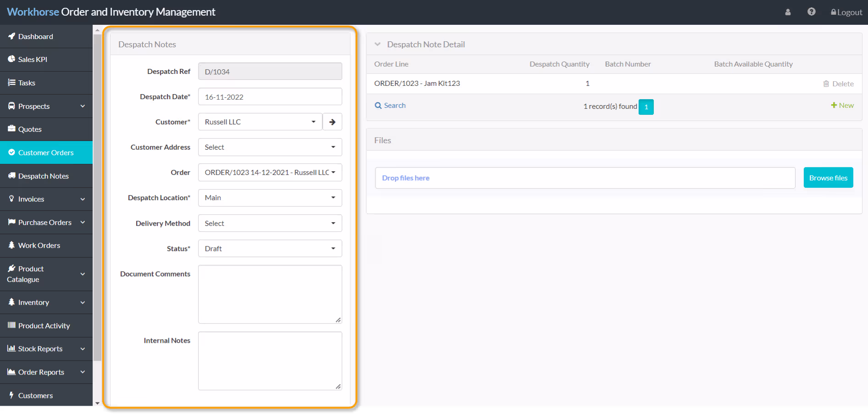Open the Delivery Method dropdown
The width and height of the screenshot is (868, 414).
tap(270, 224)
